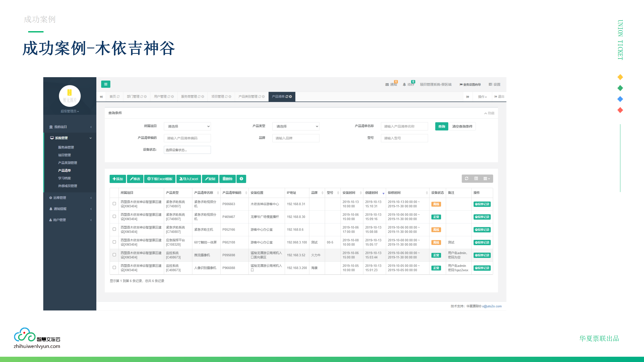The height and width of the screenshot is (362, 644).
Task: Expand 我的项目 sidebar menu
Action: point(70,127)
